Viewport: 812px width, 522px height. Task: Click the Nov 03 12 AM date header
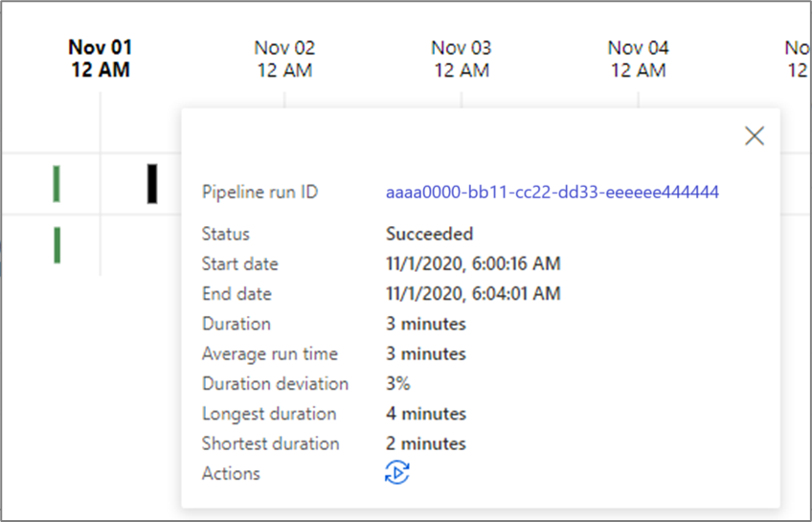click(462, 58)
